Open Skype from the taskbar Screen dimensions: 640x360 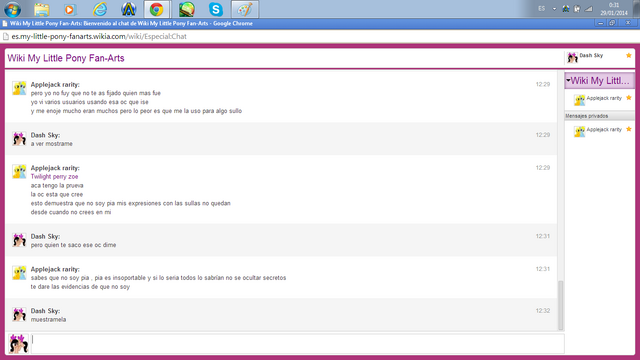[216, 9]
